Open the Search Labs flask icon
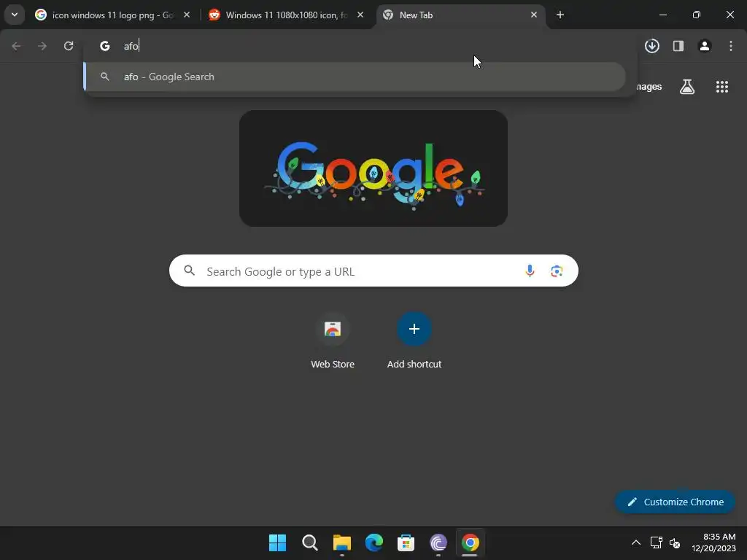 click(x=687, y=87)
